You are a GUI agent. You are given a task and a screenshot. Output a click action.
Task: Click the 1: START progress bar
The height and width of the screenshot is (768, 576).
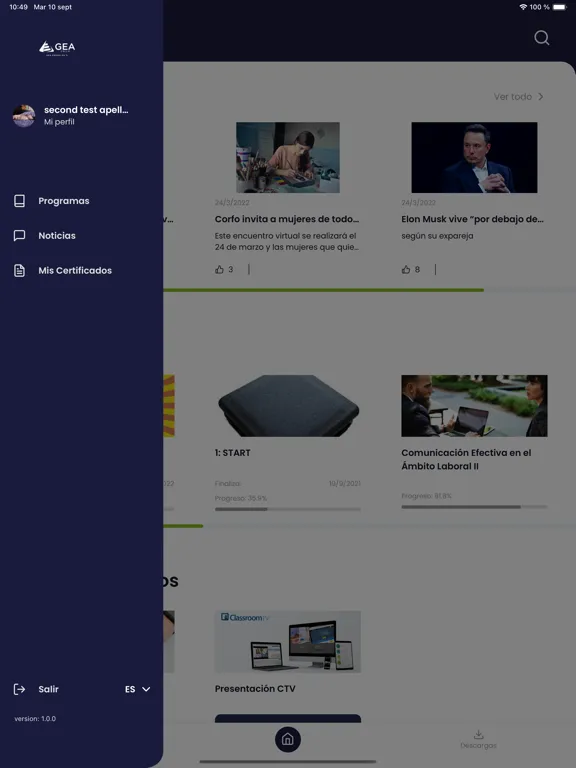coord(288,509)
